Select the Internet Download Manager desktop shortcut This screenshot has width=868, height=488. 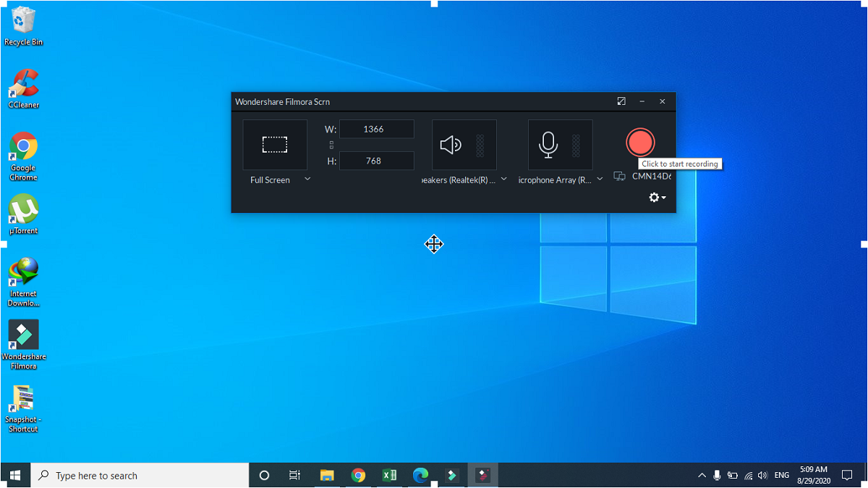click(23, 282)
